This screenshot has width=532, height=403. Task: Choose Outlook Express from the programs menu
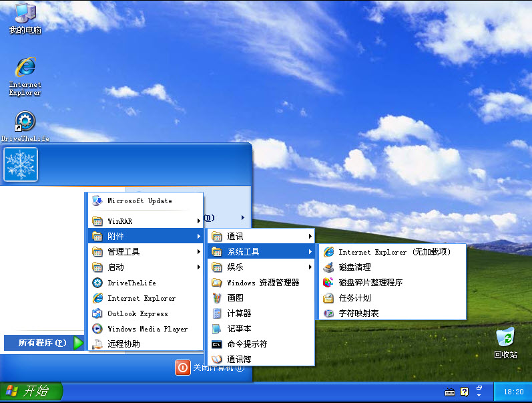(x=146, y=313)
